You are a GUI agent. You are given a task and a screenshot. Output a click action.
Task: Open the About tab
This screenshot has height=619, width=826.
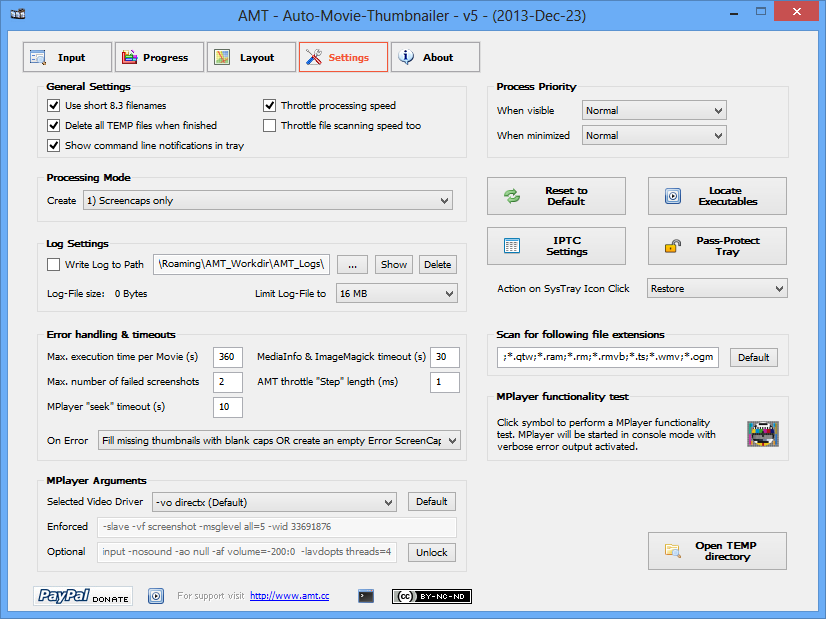[x=435, y=57]
